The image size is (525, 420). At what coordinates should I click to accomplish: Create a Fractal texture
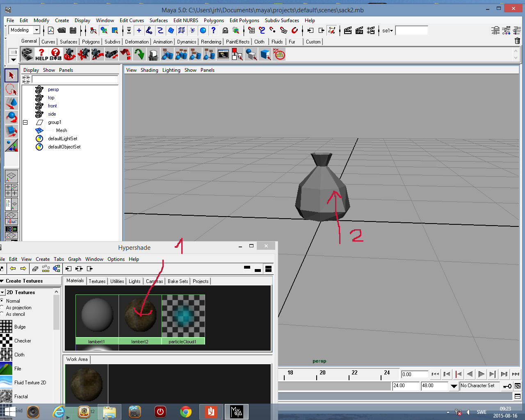[14, 397]
